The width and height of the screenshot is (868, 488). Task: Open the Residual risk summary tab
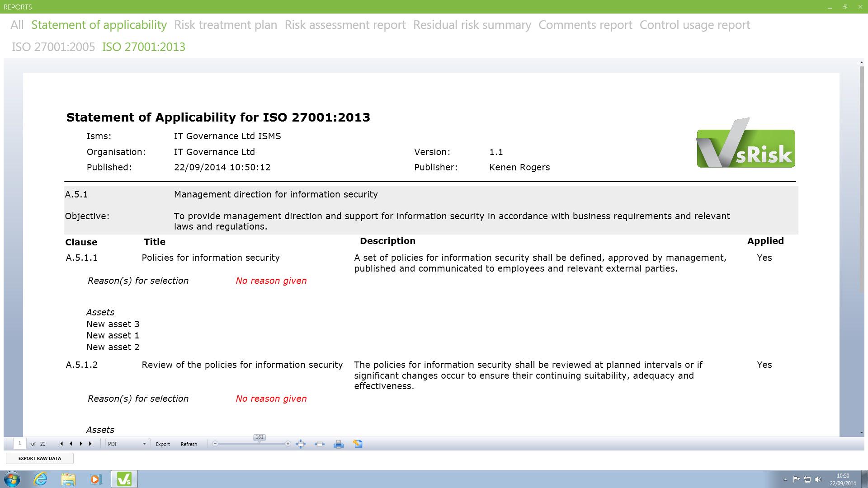pos(472,25)
